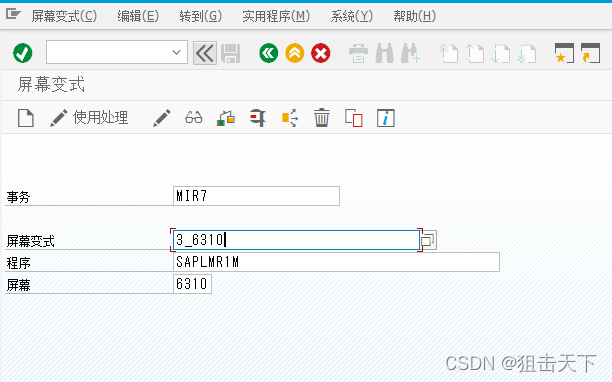The image size is (612, 382).
Task: Click the Change pencil icon
Action: point(162,118)
